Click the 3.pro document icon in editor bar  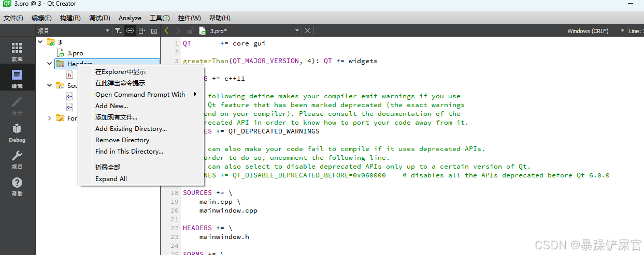pos(203,31)
